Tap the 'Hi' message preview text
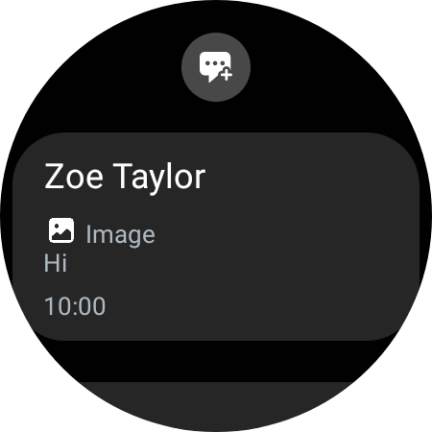This screenshot has height=432, width=432. pos(56,263)
